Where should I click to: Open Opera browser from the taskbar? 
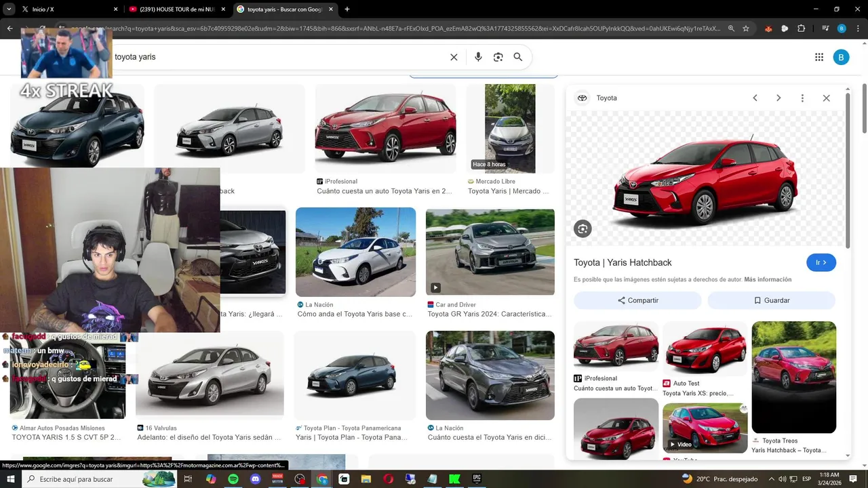(x=388, y=479)
